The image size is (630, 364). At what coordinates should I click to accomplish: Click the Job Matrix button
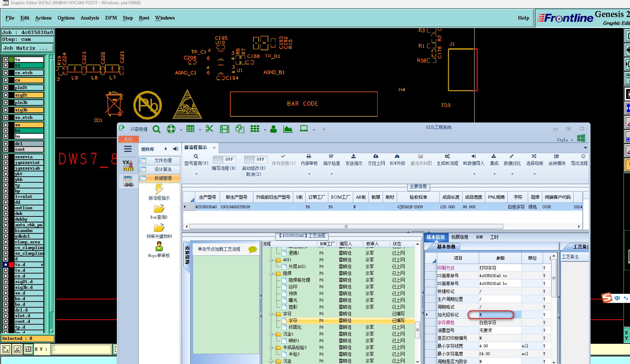click(x=28, y=48)
